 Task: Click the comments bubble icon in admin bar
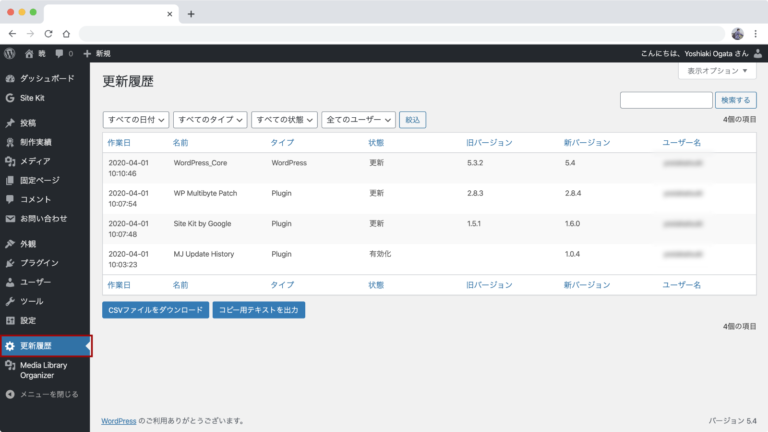coord(60,53)
